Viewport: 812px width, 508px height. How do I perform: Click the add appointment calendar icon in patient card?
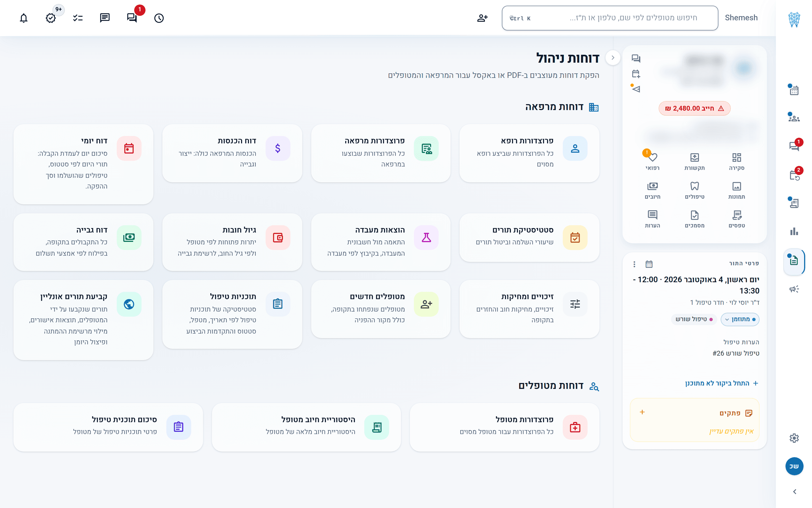[x=636, y=74]
